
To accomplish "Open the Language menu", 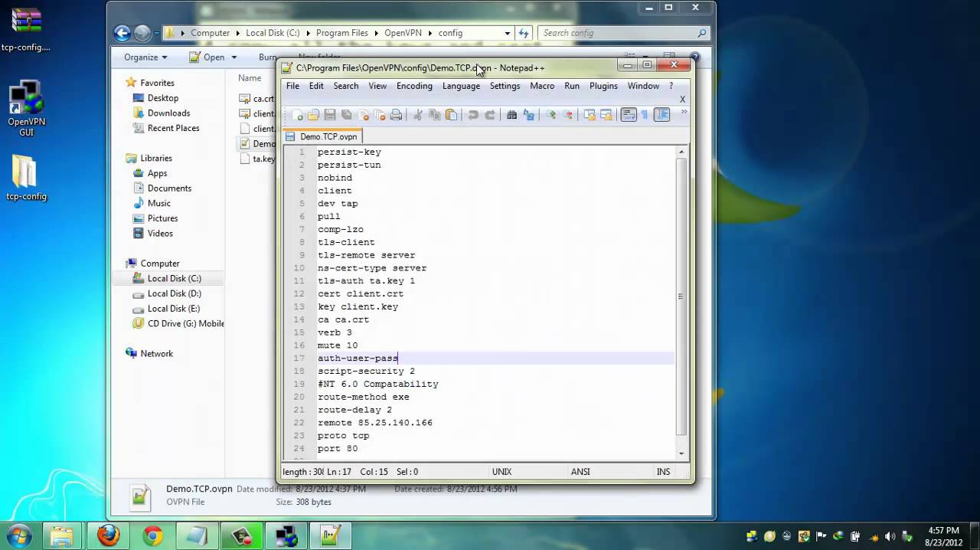I will (461, 86).
